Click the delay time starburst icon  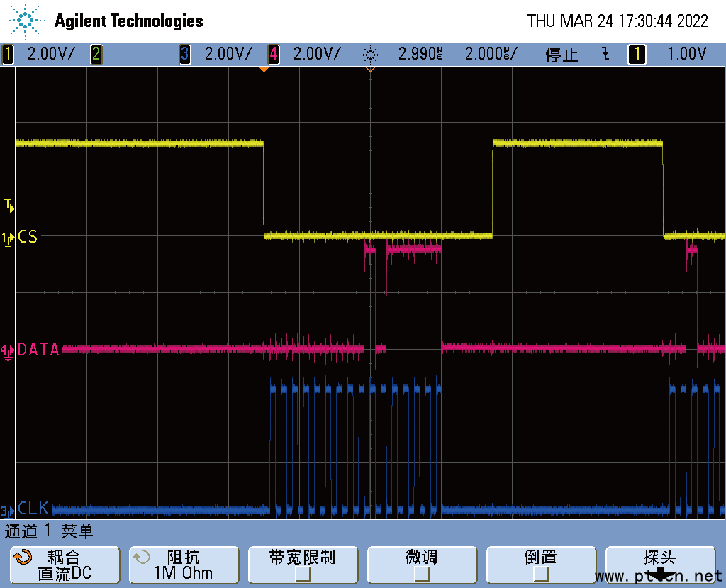(x=370, y=54)
